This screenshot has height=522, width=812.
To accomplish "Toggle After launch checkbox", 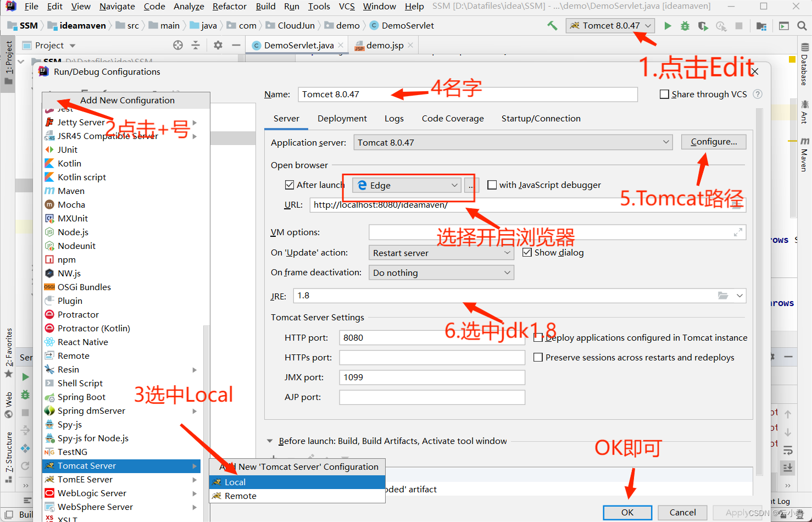I will [x=290, y=185].
